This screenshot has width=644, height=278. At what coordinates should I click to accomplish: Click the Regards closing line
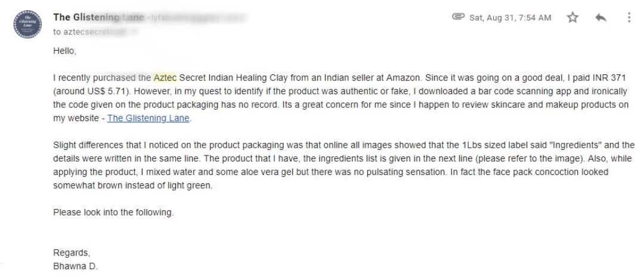(72, 252)
